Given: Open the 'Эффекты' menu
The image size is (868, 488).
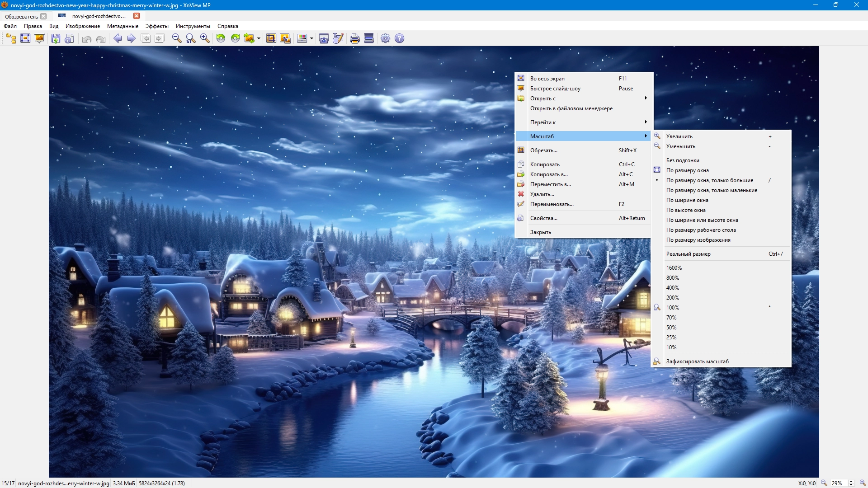Looking at the screenshot, I should coord(156,26).
